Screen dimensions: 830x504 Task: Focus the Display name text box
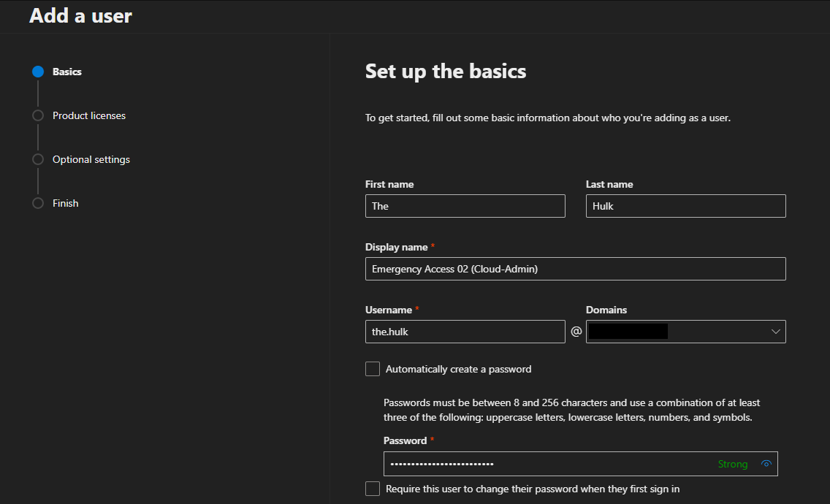pos(575,269)
